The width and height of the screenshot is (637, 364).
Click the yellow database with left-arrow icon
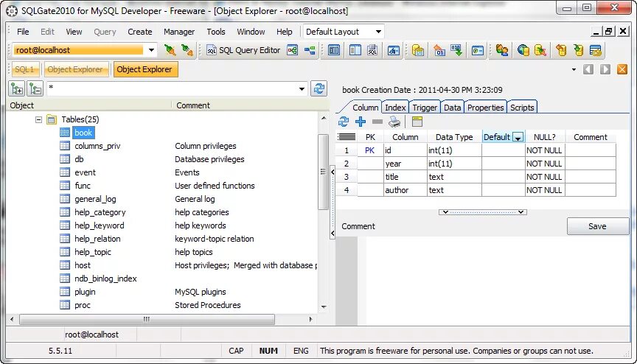click(x=562, y=50)
